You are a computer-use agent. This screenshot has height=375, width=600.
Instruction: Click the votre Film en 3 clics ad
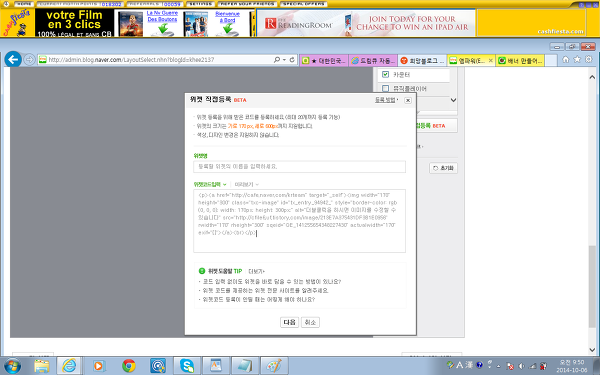click(74, 23)
